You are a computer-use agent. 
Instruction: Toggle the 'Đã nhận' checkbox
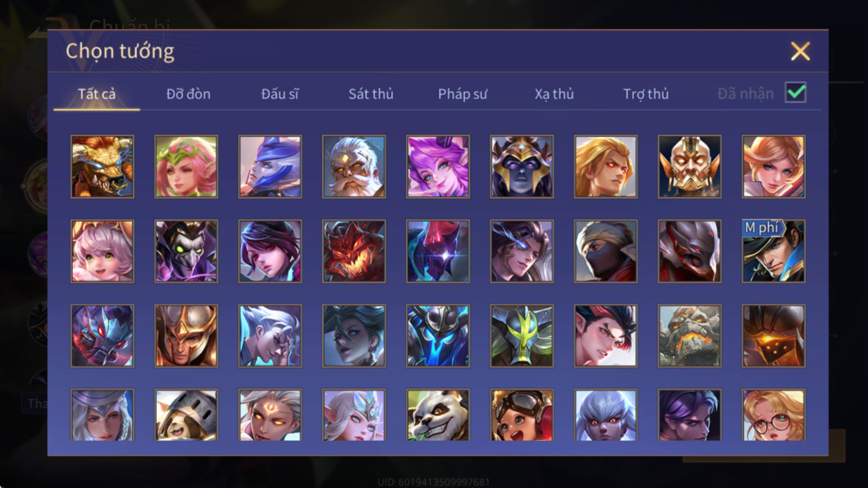coord(796,92)
